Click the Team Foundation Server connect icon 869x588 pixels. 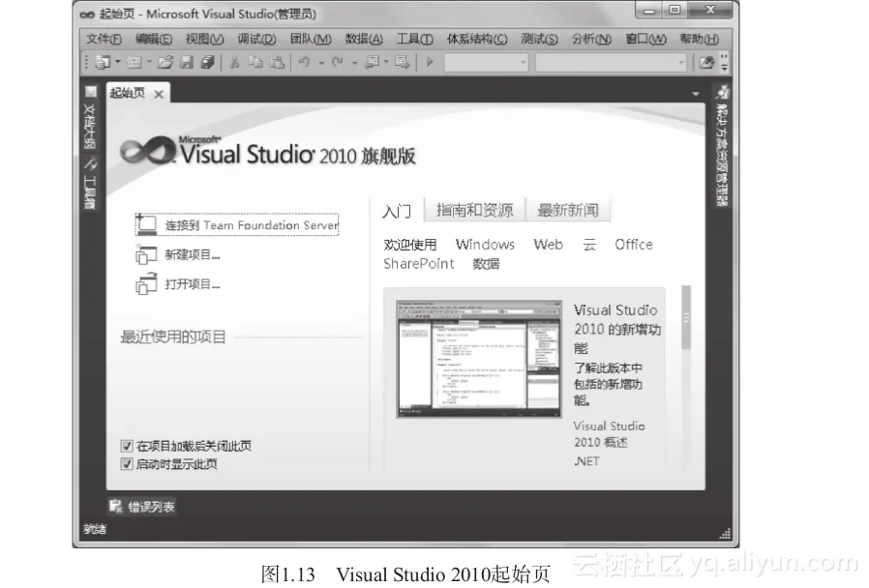tap(146, 224)
